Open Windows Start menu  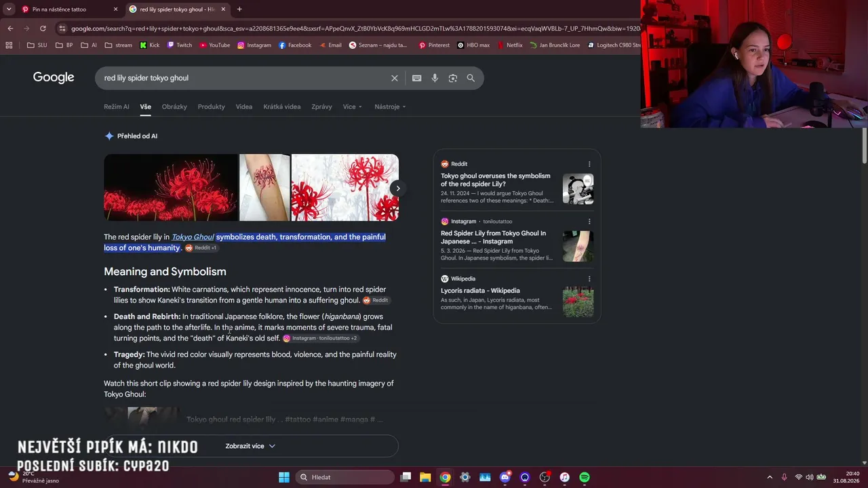pos(284,477)
